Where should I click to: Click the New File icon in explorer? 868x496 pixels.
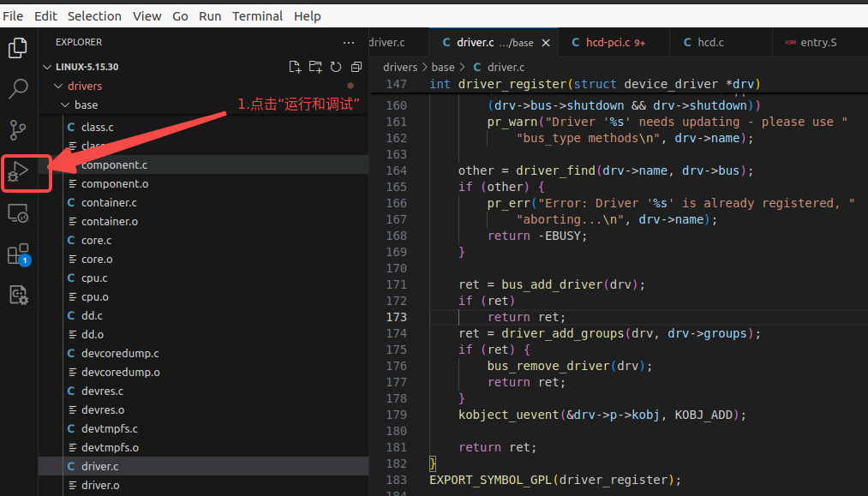tap(295, 67)
